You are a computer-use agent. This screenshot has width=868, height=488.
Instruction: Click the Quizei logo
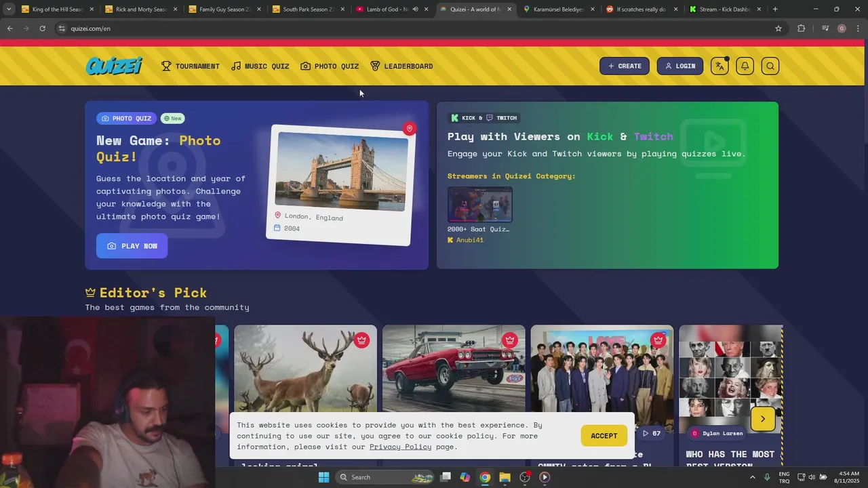pos(114,66)
